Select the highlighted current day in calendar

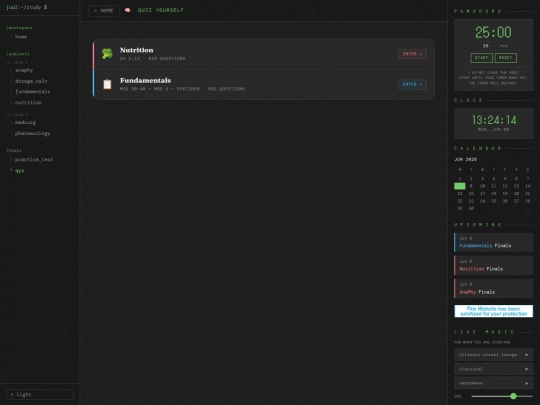(460, 186)
